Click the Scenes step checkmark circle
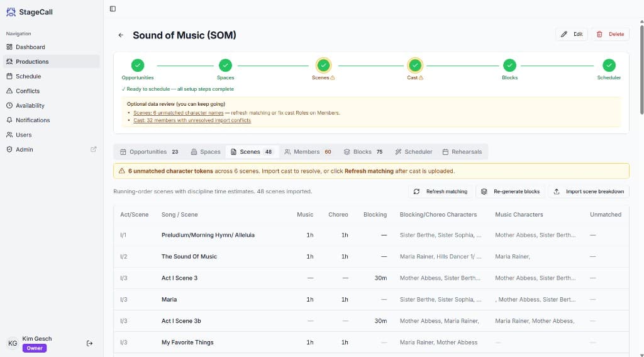This screenshot has height=357, width=644. 323,65
